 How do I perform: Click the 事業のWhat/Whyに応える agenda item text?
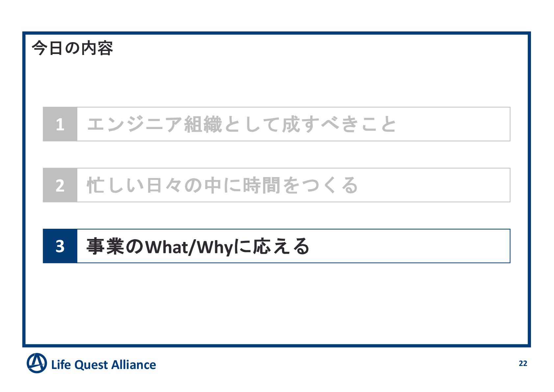coord(198,247)
